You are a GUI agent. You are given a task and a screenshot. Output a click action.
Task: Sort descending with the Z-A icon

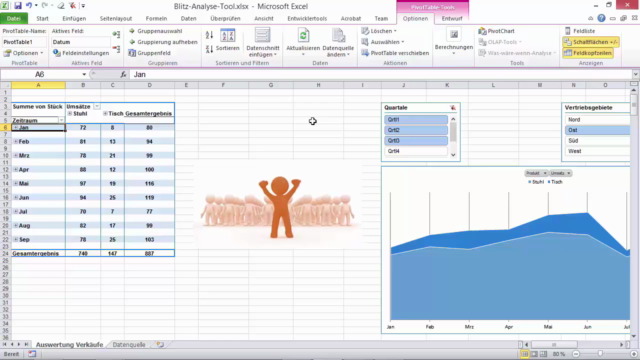coord(209,49)
